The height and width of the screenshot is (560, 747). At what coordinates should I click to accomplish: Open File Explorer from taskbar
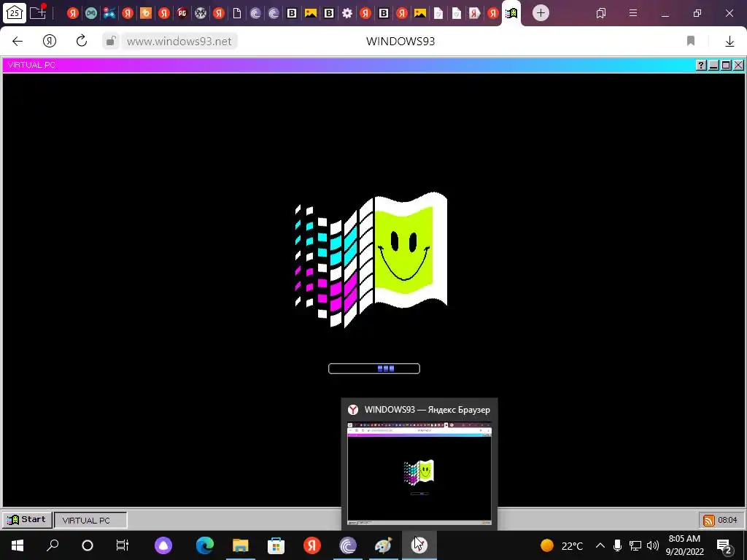pos(241,545)
